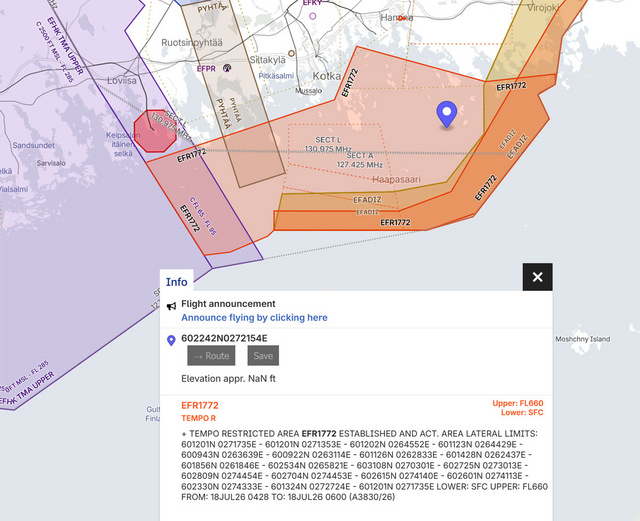640x521 pixels.
Task: Click 'Lower: SFC' limit text
Action: tap(522, 412)
